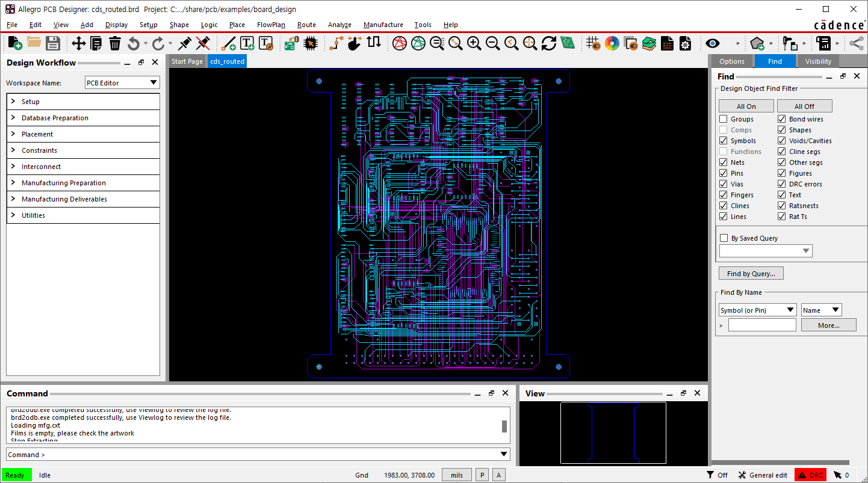
Task: Open the Workspace Name PCB Editor dropdown
Action: pos(122,83)
